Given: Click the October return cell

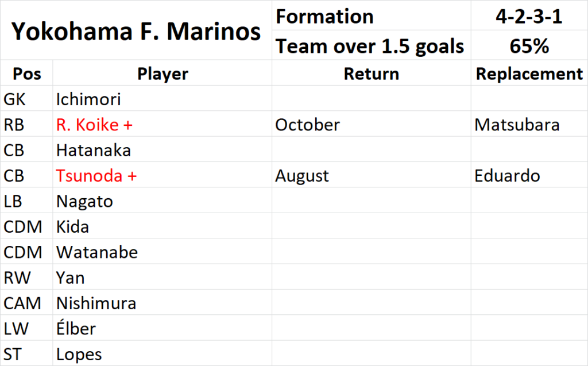Looking at the screenshot, I should click(372, 124).
